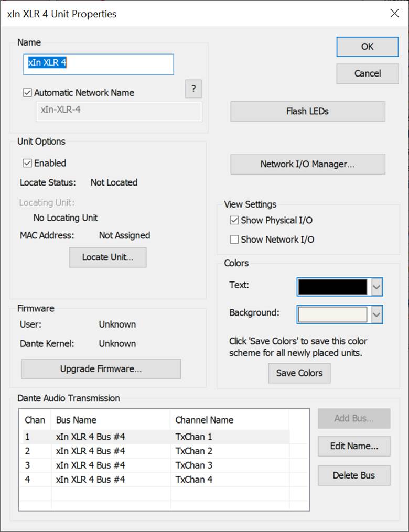The width and height of the screenshot is (409, 532).
Task: Click the Chan column header
Action: coord(35,420)
